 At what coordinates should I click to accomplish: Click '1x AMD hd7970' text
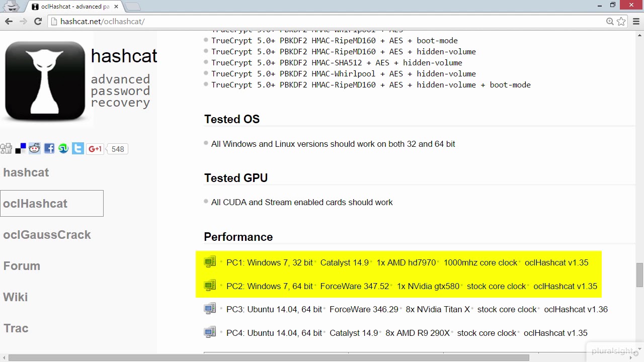click(406, 262)
